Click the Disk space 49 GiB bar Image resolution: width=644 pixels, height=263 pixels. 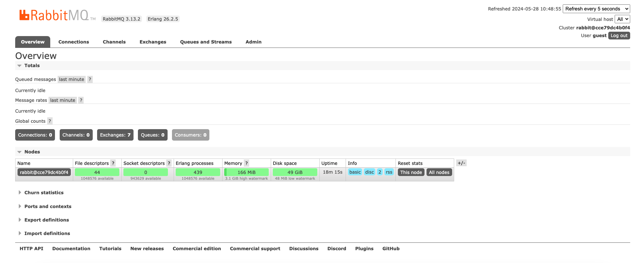(x=295, y=172)
